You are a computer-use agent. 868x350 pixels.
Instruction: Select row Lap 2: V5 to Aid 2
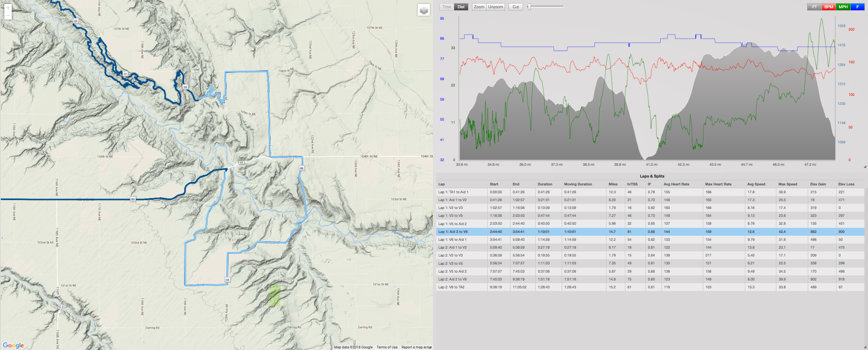650,271
